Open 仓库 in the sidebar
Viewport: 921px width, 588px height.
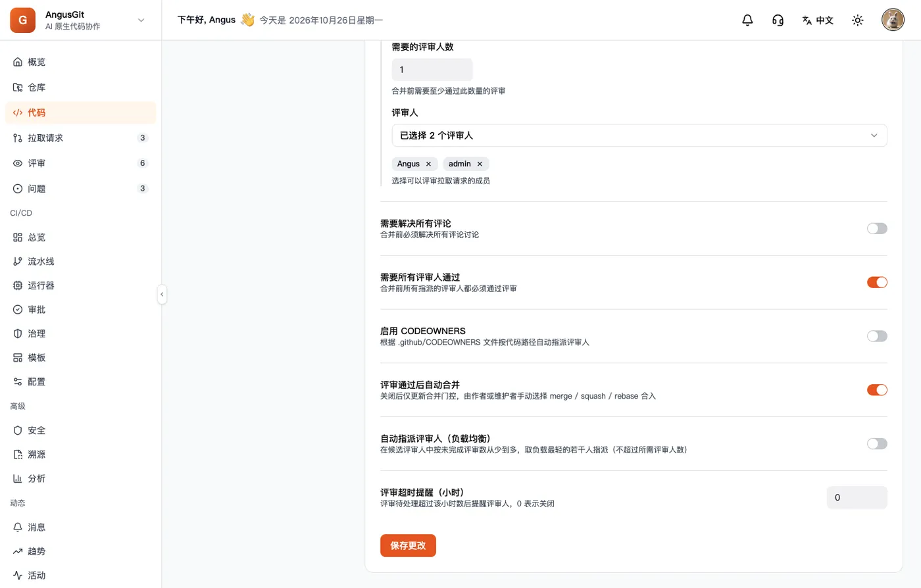[80, 87]
